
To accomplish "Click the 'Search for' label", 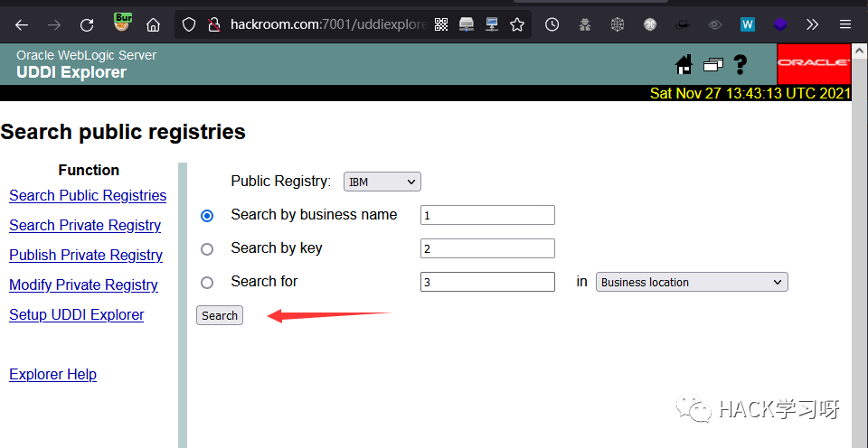I will pos(264,282).
